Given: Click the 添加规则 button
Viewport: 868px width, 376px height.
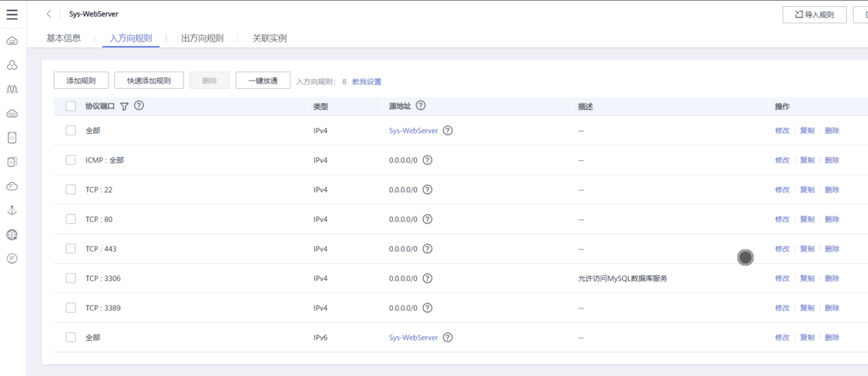Looking at the screenshot, I should 81,80.
